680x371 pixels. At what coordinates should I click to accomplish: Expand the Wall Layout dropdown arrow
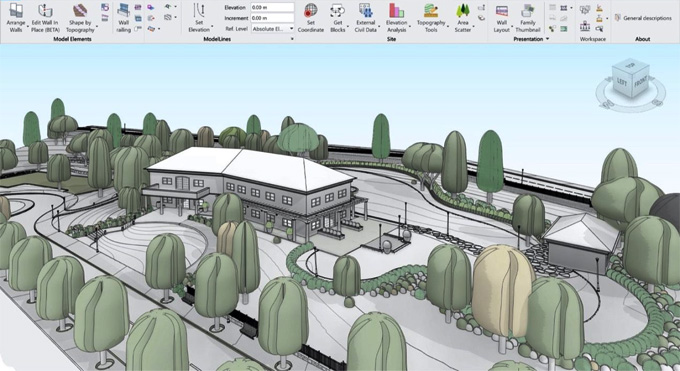pos(512,26)
